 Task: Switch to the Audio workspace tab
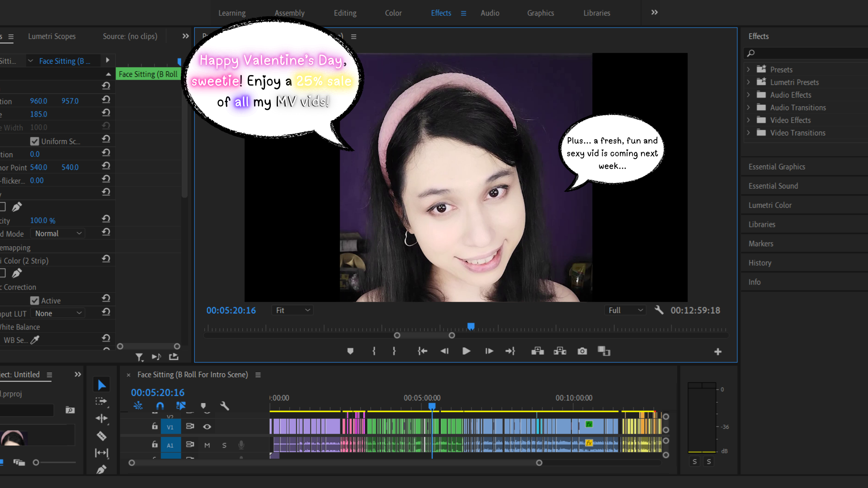click(490, 13)
